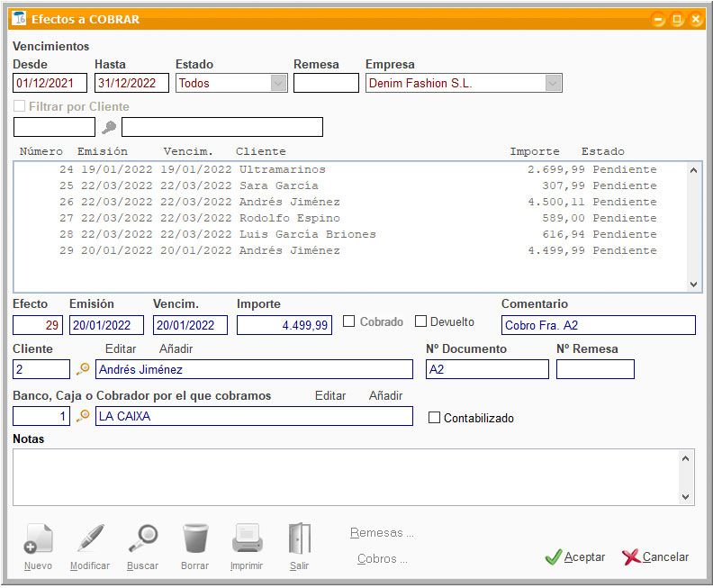
Task: Mark the effect as Cobrado
Action: click(x=348, y=321)
